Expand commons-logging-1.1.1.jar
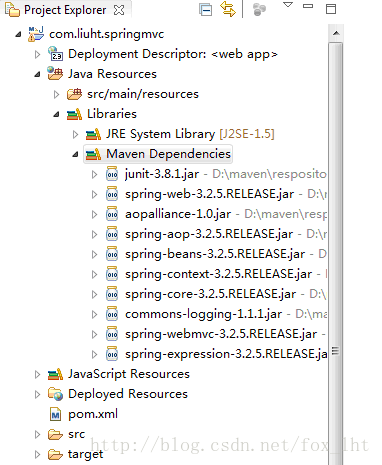 tap(94, 314)
